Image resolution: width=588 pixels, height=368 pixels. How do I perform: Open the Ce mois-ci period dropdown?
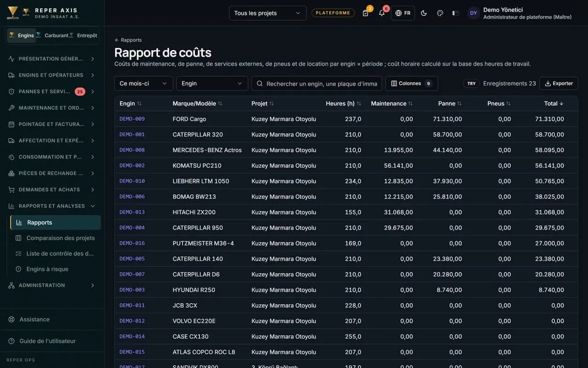(x=144, y=83)
